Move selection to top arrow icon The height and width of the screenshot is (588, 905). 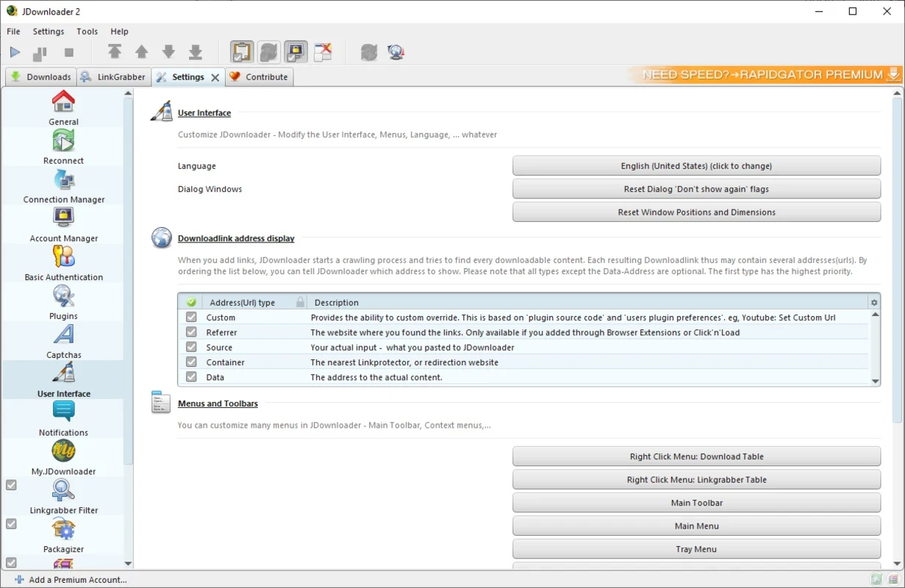(x=115, y=51)
